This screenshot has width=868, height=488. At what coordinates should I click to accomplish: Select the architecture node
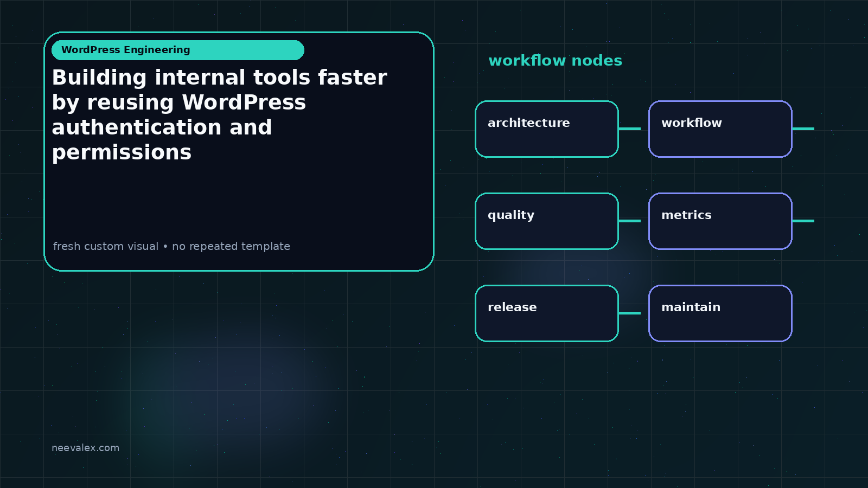pyautogui.click(x=547, y=129)
